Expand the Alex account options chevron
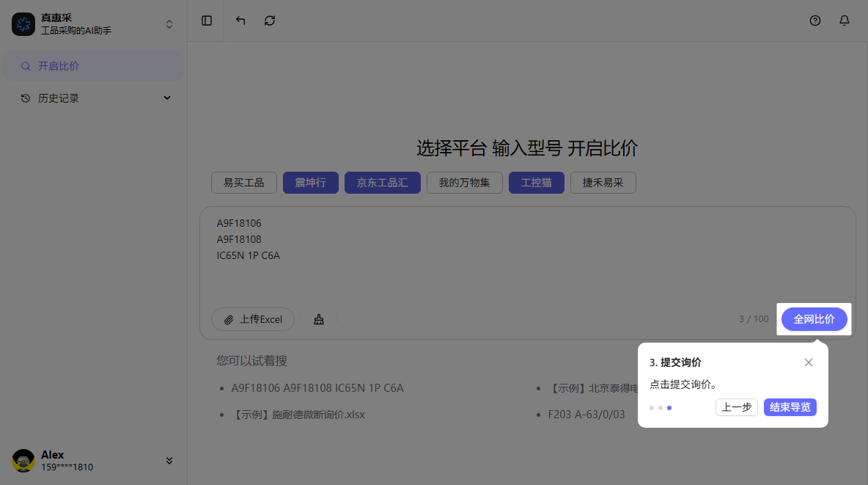The height and width of the screenshot is (485, 868). (169, 460)
